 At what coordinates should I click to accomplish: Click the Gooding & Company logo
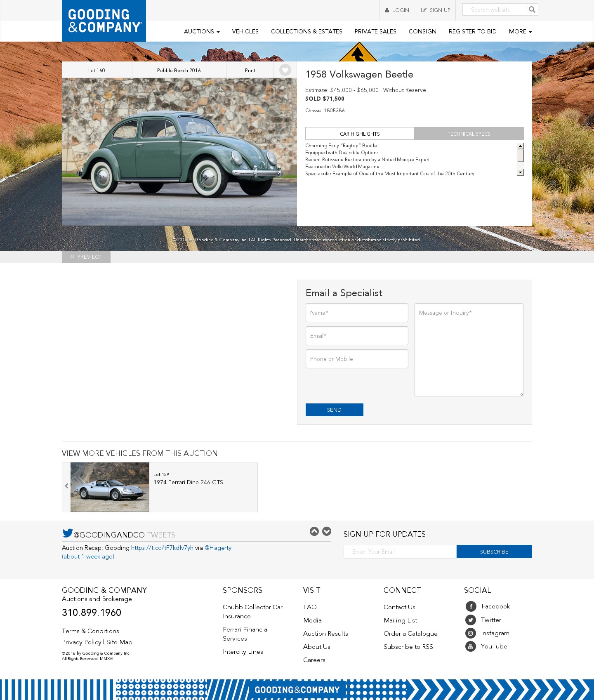point(104,21)
